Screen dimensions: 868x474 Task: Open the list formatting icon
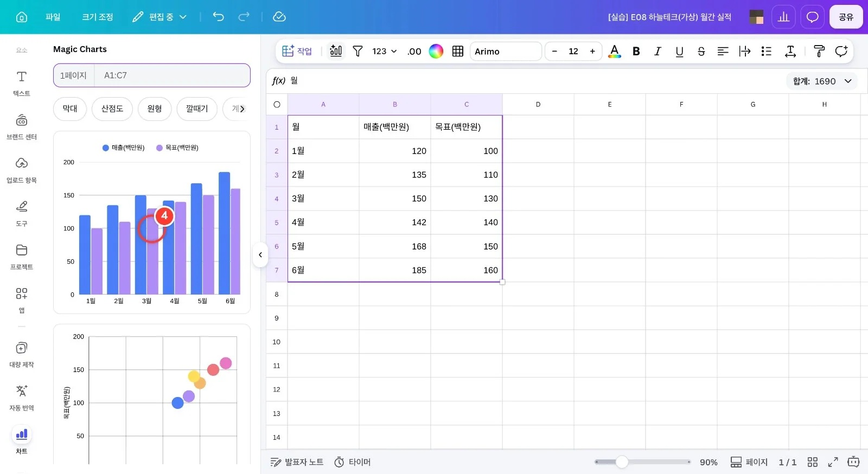[766, 51]
